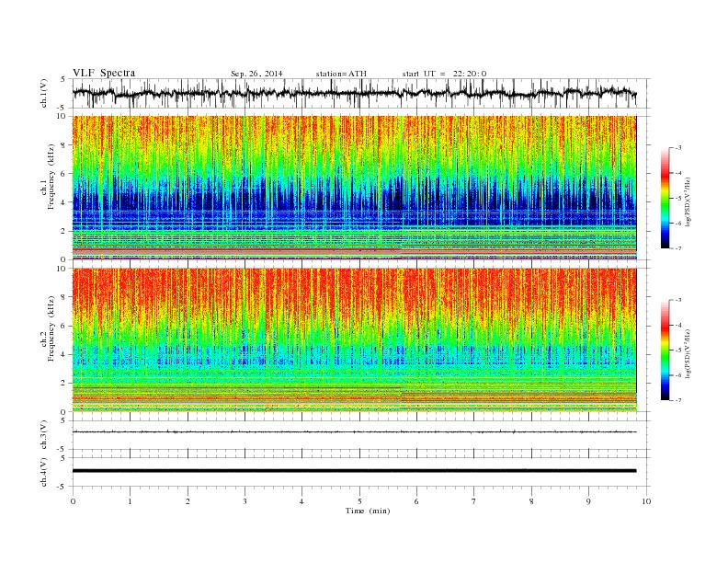Click the "10" kHz tick on ch.1 spectrogram axis
This screenshot has width=728, height=563.
(x=62, y=116)
